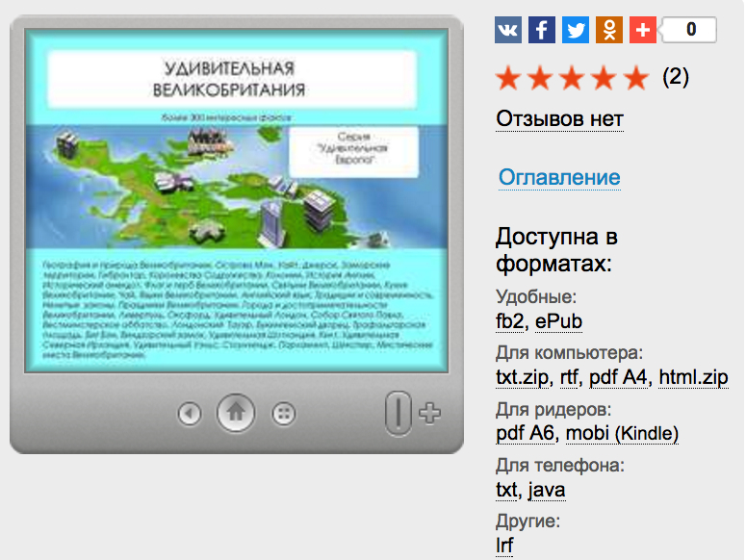This screenshot has width=746, height=560.
Task: Share the book on VK
Action: pyautogui.click(x=507, y=30)
